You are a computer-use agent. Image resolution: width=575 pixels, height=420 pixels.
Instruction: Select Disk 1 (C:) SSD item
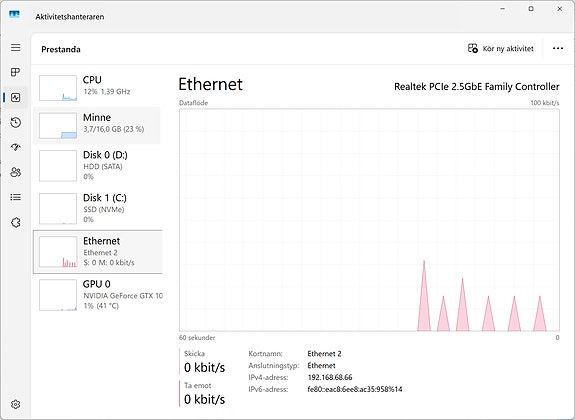click(x=97, y=208)
